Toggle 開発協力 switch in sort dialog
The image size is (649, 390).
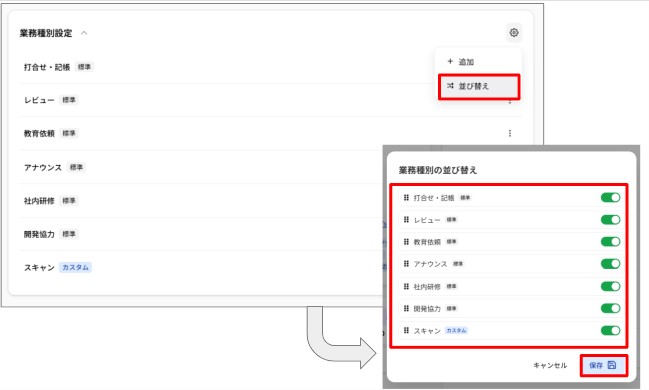(x=610, y=308)
